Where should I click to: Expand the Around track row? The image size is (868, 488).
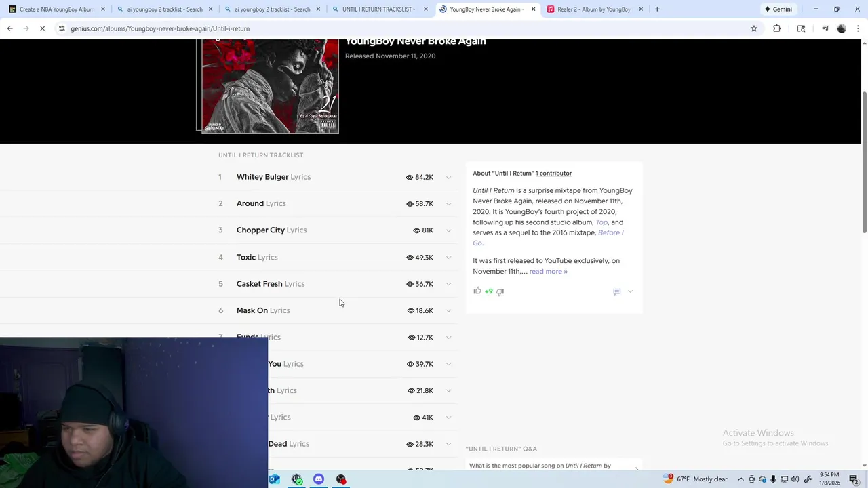click(x=448, y=204)
